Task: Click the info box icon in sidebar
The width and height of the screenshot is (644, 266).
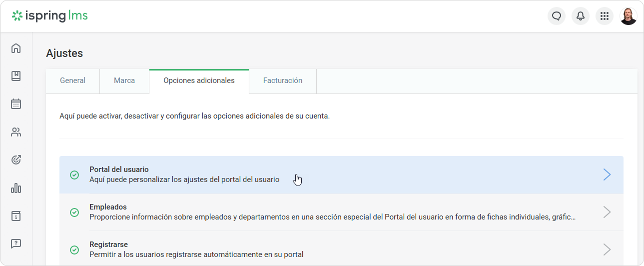Action: point(16,216)
